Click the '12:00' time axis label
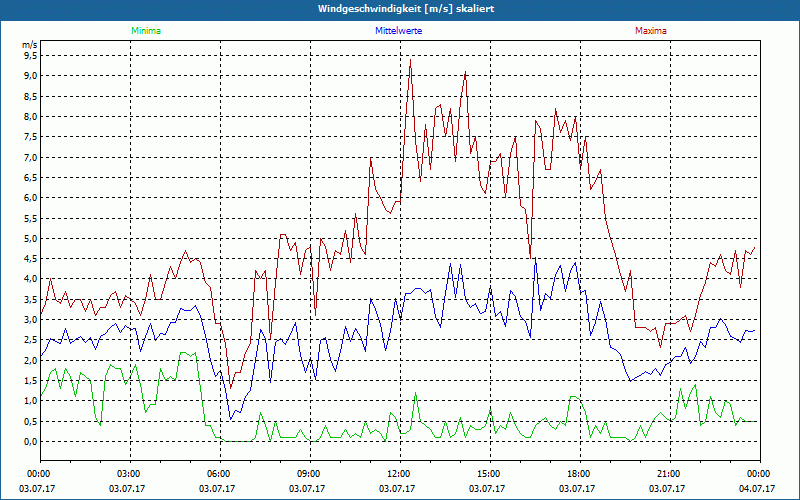The image size is (800, 500). (x=400, y=474)
